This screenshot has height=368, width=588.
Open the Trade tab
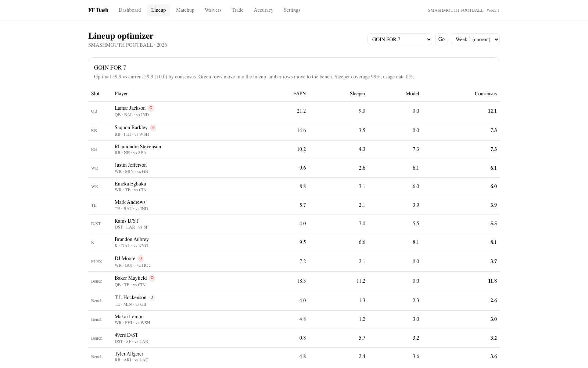[237, 10]
